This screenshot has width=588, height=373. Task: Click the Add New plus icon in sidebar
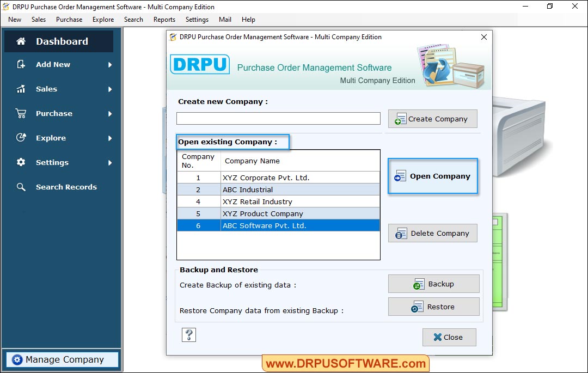(21, 64)
